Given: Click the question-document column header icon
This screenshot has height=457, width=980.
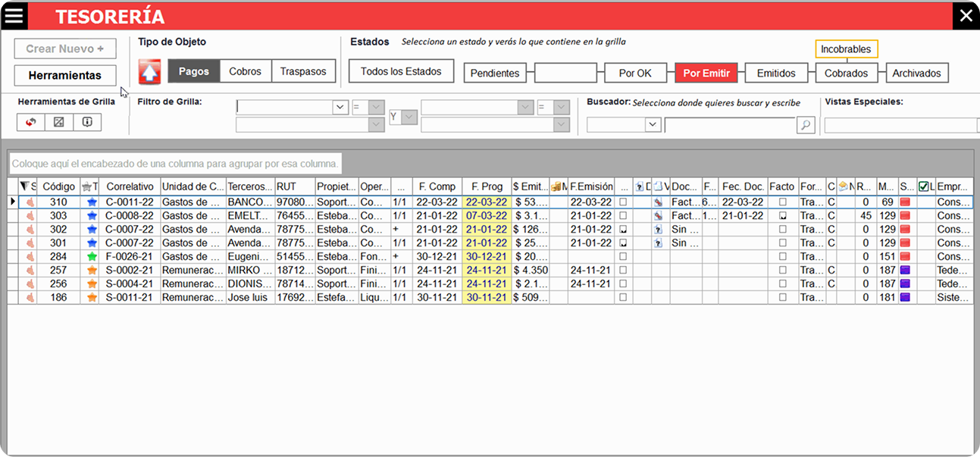Looking at the screenshot, I should (638, 186).
